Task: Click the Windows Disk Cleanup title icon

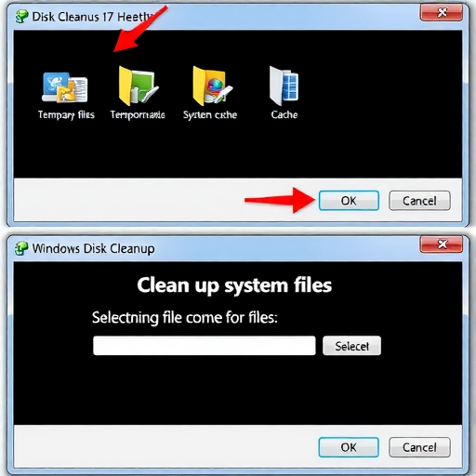Action: 21,248
